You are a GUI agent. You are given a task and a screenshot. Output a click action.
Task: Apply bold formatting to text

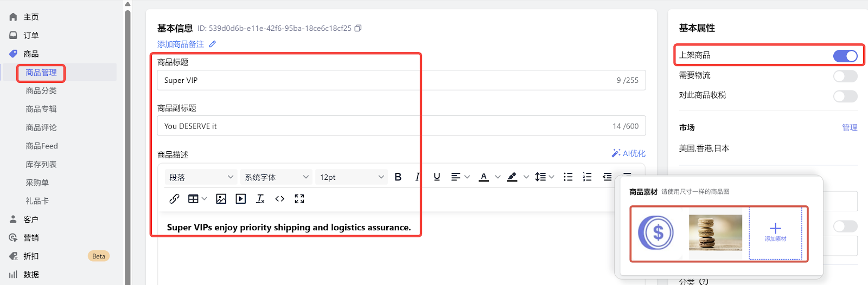point(398,177)
